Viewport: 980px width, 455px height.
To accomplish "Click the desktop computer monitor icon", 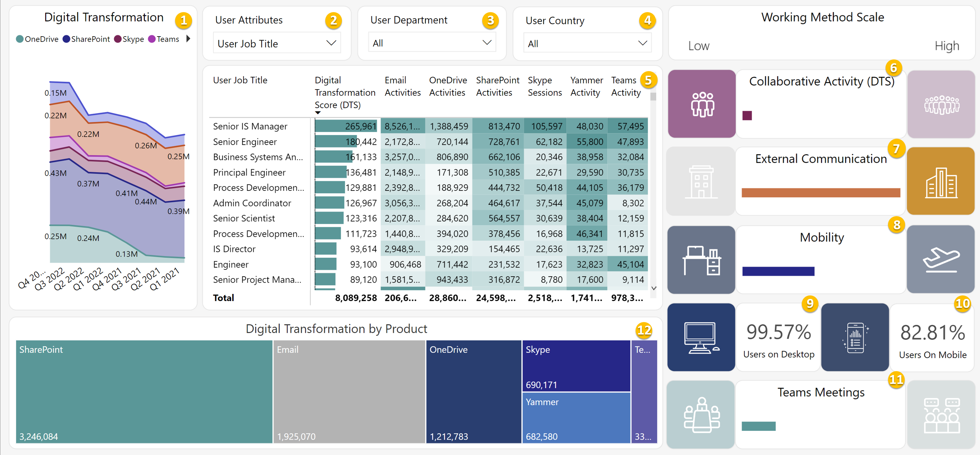I will [x=701, y=337].
